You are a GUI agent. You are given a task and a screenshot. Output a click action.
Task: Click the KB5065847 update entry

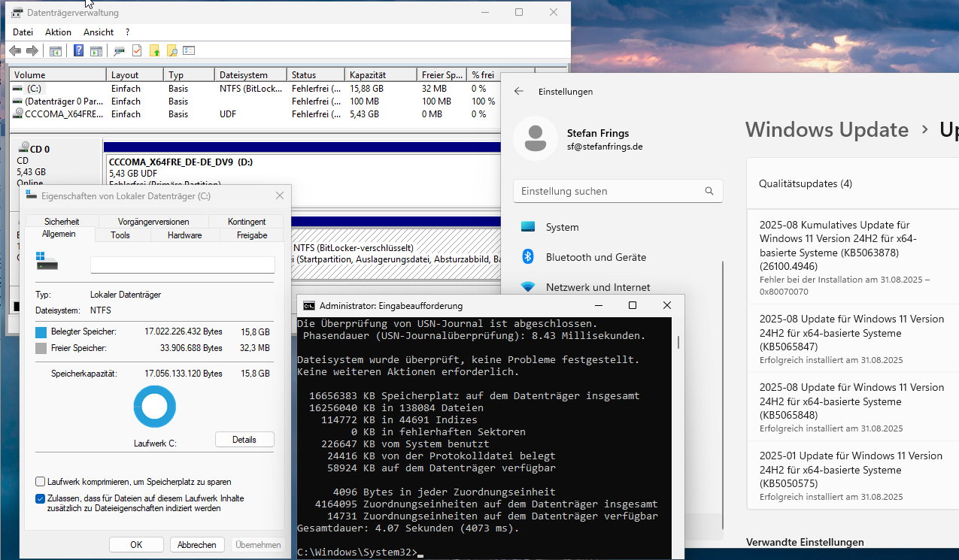(853, 339)
